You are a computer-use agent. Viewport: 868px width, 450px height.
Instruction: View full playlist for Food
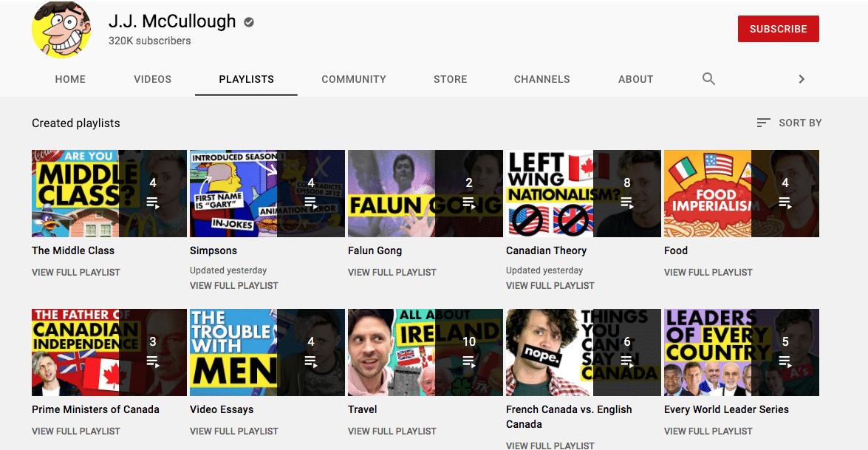(708, 273)
